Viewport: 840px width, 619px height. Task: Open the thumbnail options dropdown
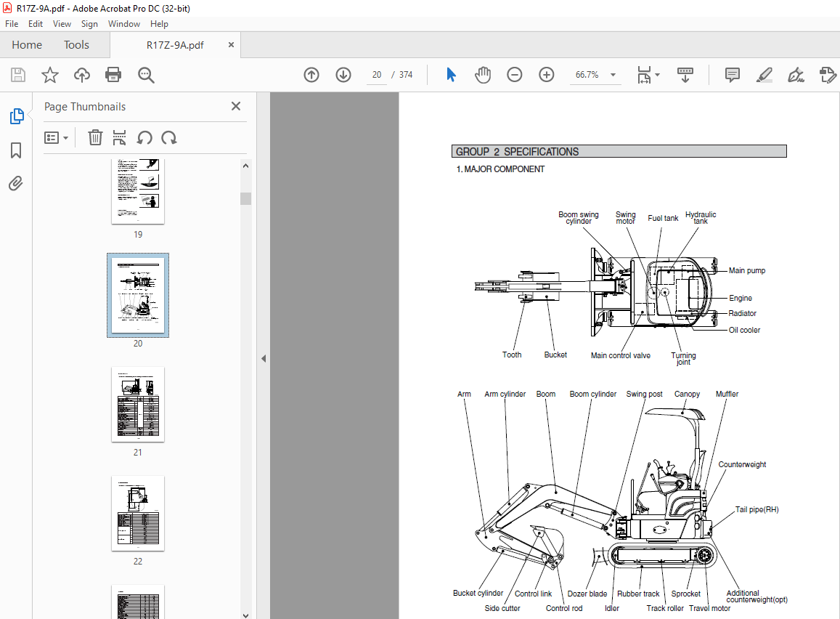coord(56,138)
